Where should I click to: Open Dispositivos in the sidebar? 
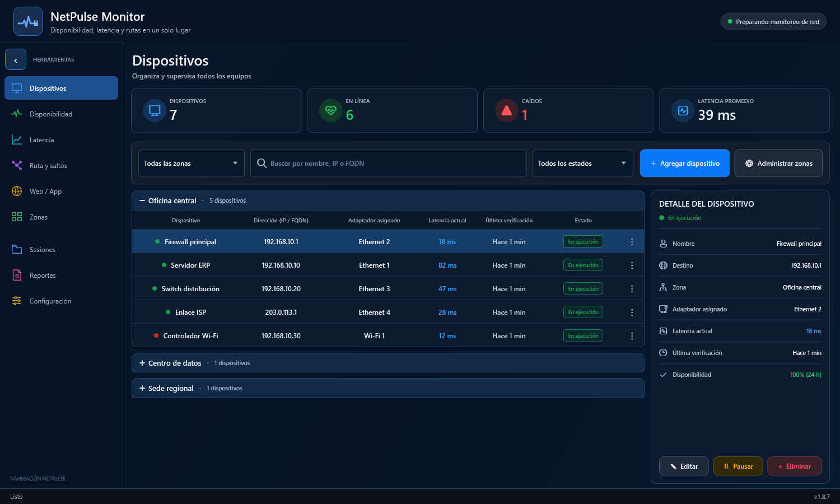coord(62,88)
